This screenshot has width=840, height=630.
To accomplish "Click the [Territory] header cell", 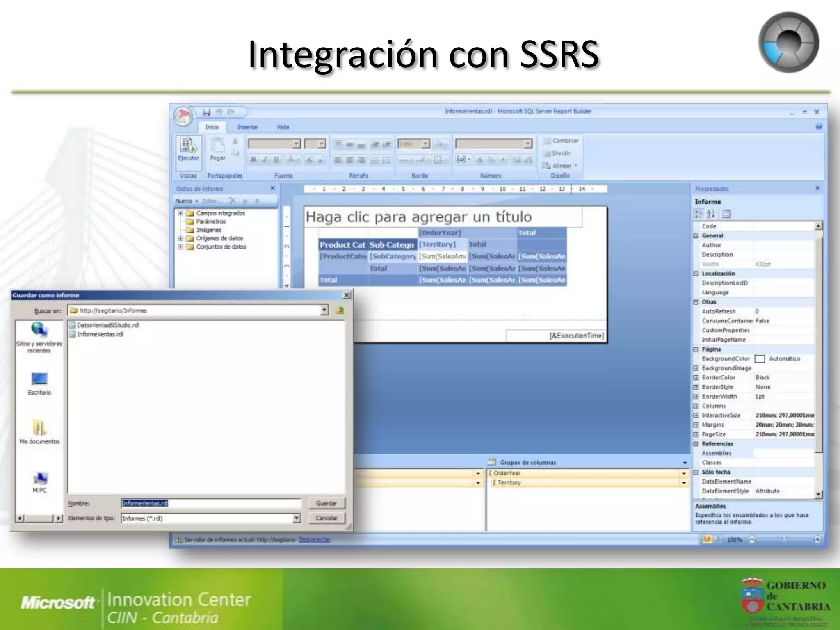I will pos(442,244).
